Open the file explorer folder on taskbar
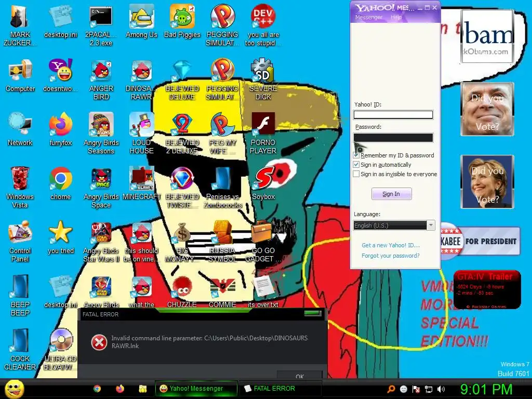The image size is (532, 399). coord(142,389)
